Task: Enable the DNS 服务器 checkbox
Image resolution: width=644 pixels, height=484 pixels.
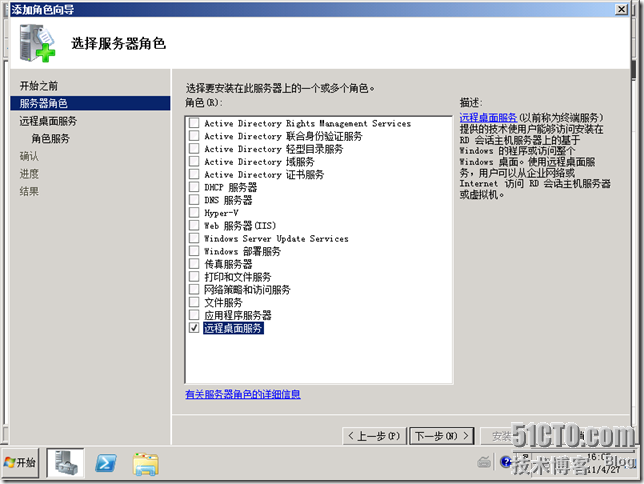Action: (194, 200)
